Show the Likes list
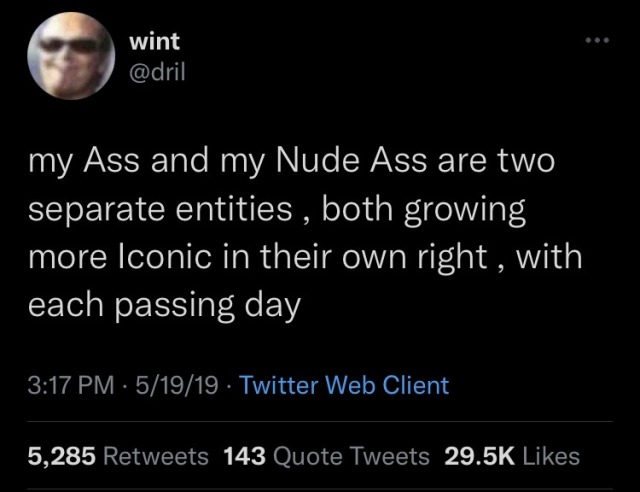Screen dimensions: 640x492 550,456
